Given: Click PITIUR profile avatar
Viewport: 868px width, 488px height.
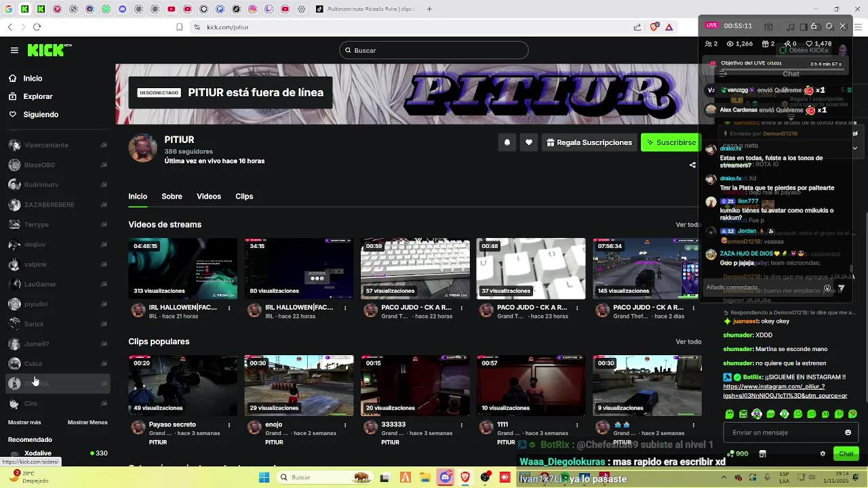Looking at the screenshot, I should pos(142,147).
